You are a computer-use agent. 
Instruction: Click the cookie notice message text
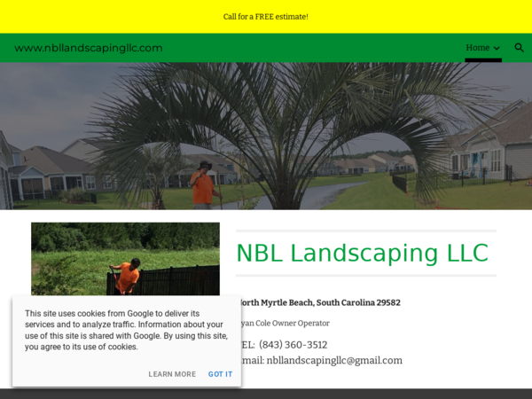tap(126, 330)
